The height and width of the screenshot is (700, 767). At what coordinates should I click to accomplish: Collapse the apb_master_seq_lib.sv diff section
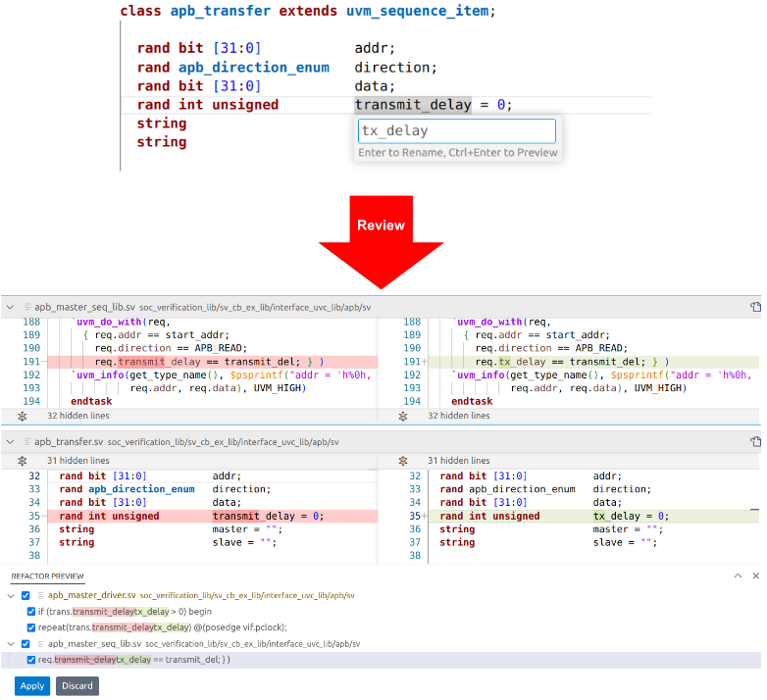click(10, 307)
